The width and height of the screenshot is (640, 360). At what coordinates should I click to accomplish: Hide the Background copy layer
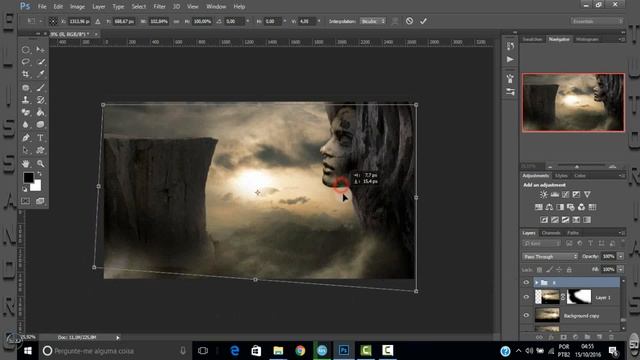tap(526, 315)
